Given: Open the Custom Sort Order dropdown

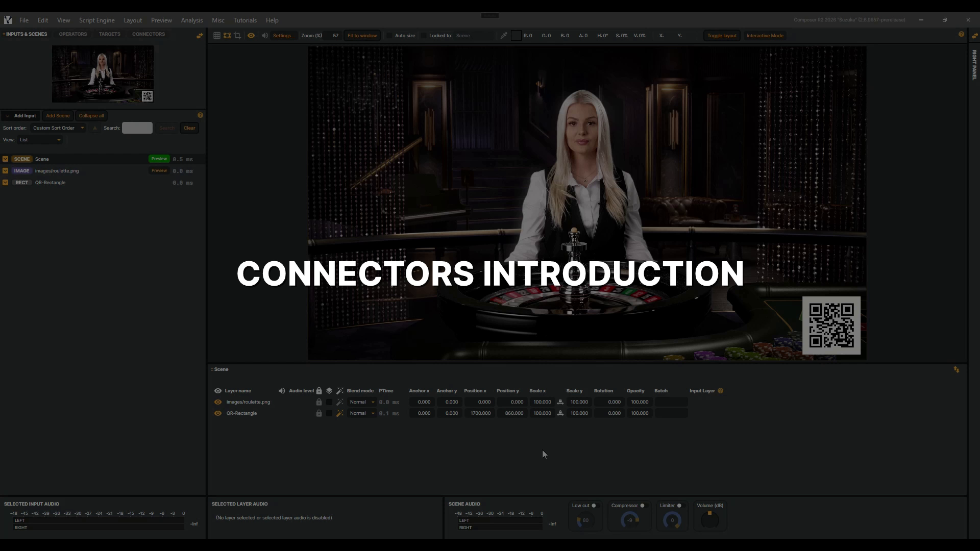Looking at the screenshot, I should pos(58,128).
